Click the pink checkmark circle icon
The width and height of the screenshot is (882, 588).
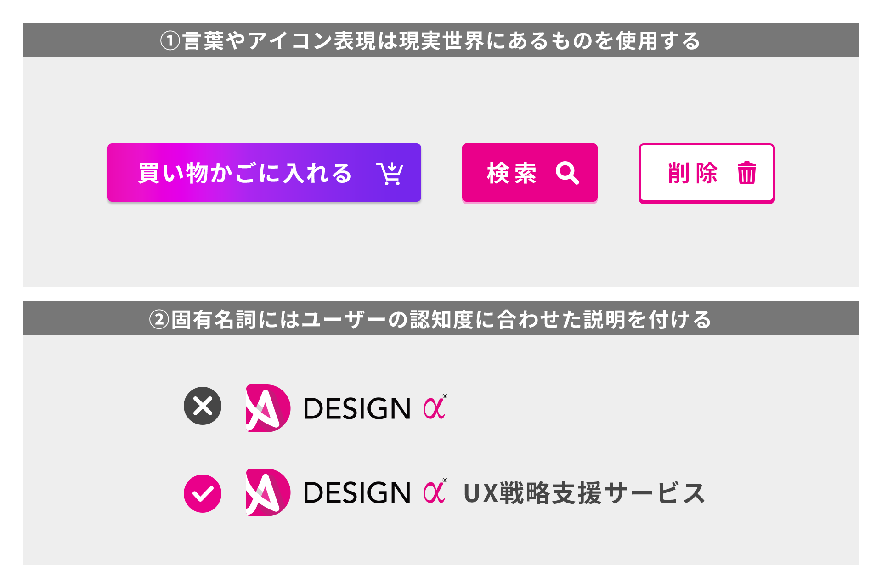coord(203,493)
